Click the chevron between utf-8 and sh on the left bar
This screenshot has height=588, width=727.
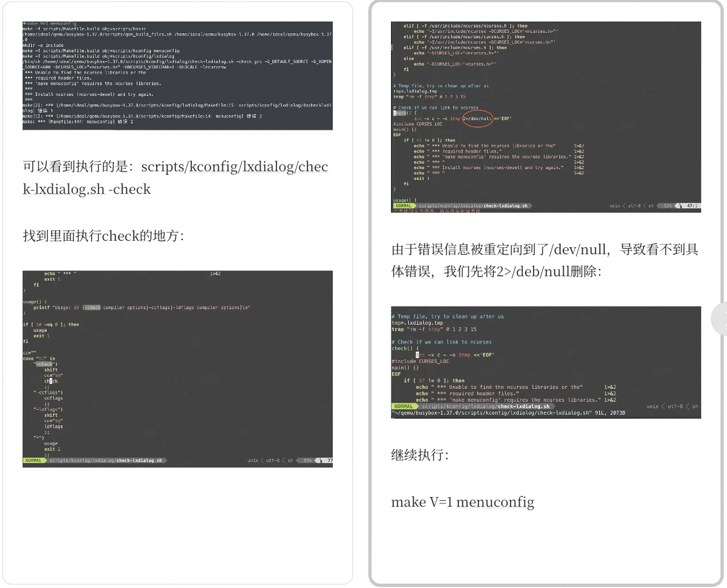click(282, 460)
